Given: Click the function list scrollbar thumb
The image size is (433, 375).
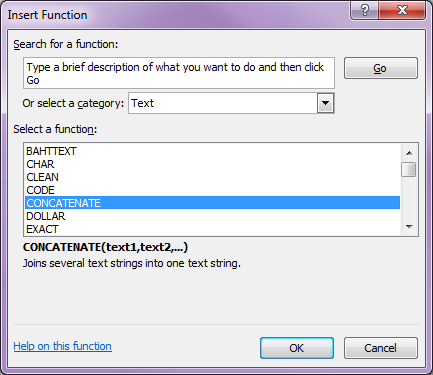Looking at the screenshot, I should click(x=409, y=169).
